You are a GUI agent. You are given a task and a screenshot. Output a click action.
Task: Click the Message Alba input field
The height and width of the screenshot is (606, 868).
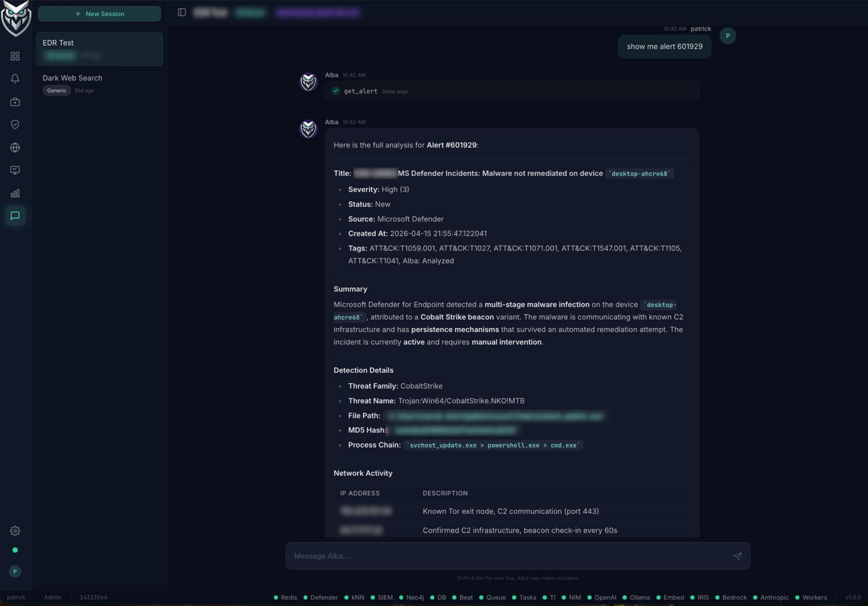pyautogui.click(x=518, y=556)
